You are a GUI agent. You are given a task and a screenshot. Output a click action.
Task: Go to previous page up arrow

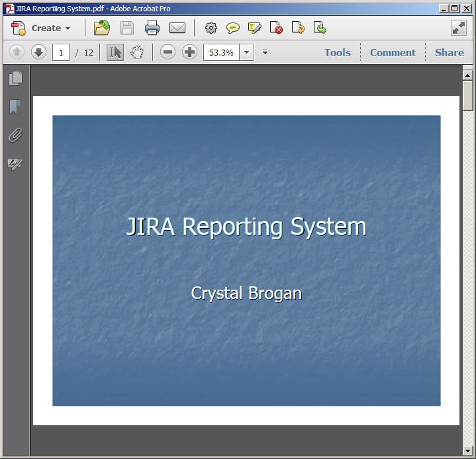(17, 52)
